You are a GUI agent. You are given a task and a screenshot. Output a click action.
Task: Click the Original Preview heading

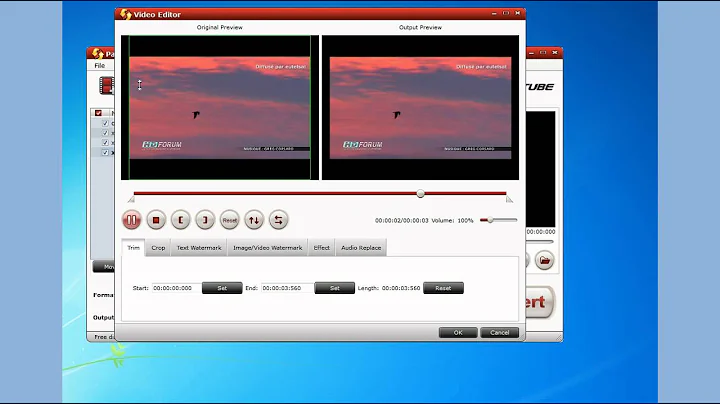coord(219,28)
